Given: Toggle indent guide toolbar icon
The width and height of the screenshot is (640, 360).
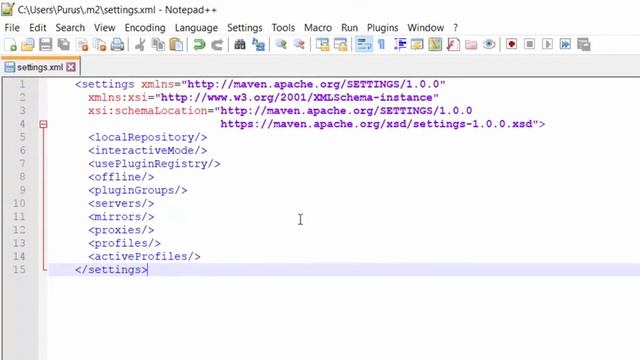Looking at the screenshot, I should coord(400,44).
